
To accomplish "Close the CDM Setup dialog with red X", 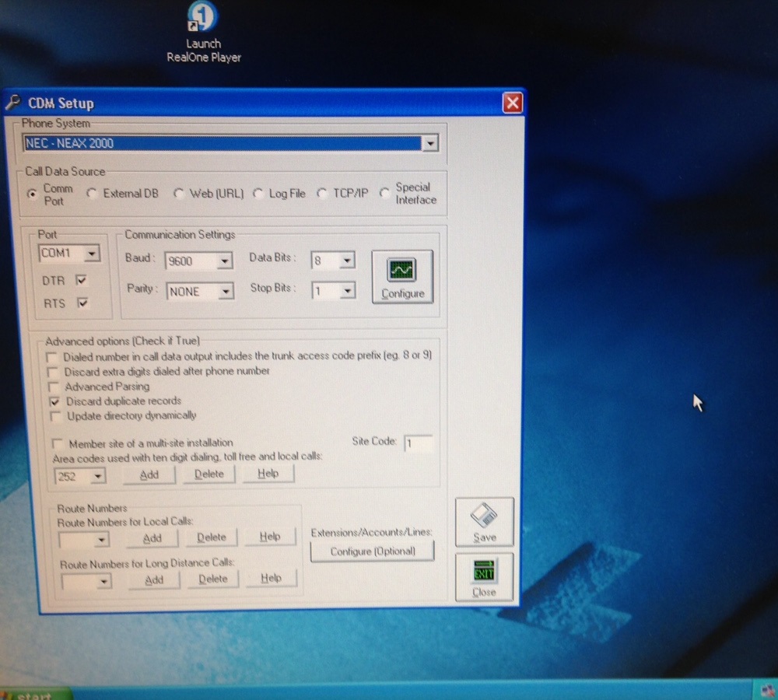I will coord(512,103).
